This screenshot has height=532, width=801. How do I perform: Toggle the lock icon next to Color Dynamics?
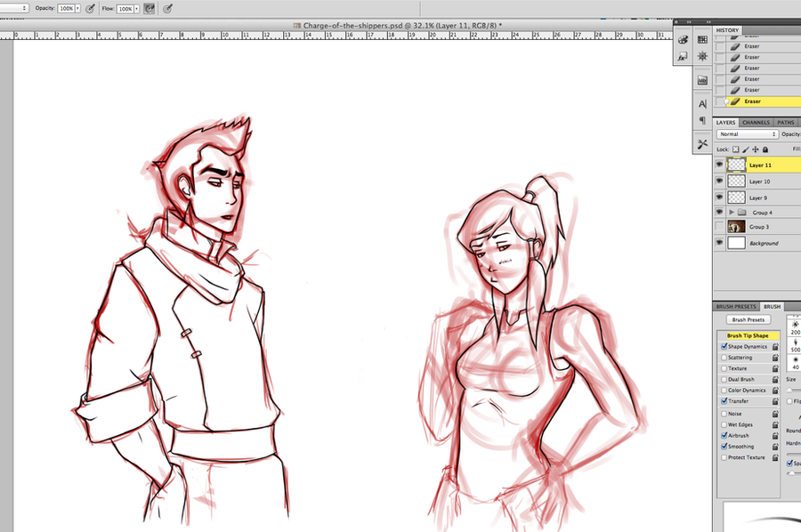pos(775,390)
